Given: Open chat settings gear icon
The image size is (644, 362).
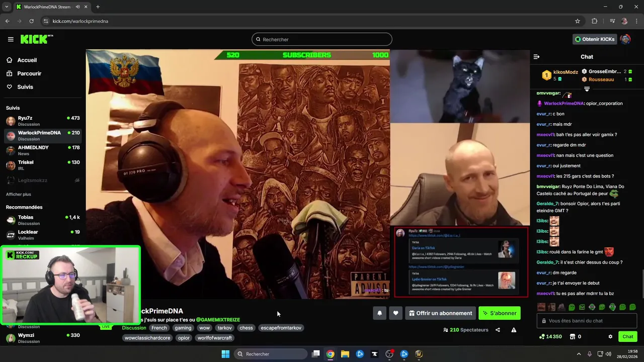Looking at the screenshot, I should (610, 336).
